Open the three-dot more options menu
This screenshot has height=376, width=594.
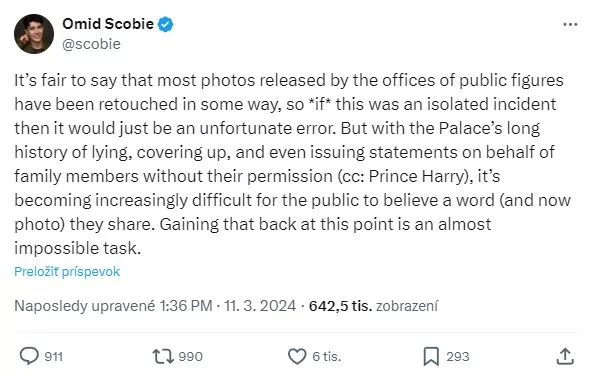(570, 25)
